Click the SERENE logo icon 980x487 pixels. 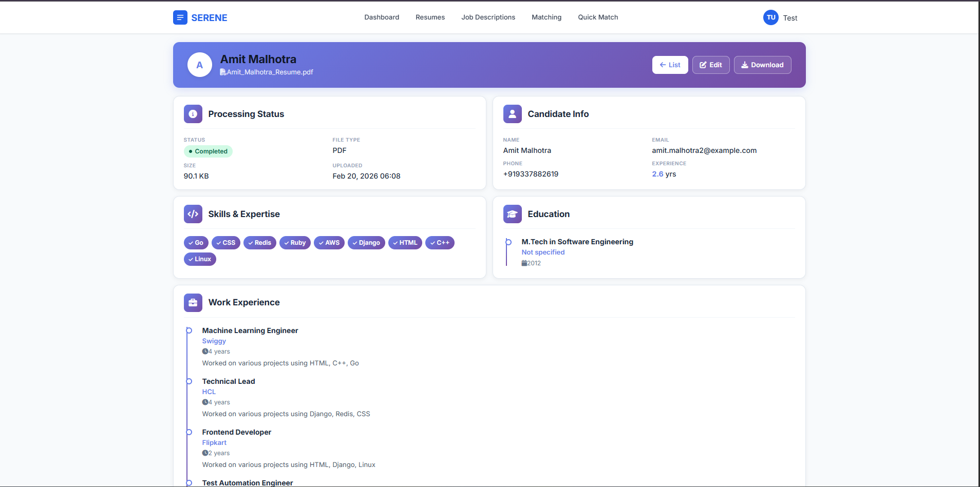180,17
